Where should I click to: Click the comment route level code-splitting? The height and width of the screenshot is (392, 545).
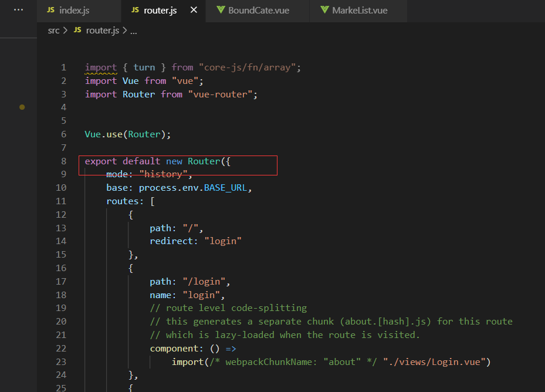[228, 308]
